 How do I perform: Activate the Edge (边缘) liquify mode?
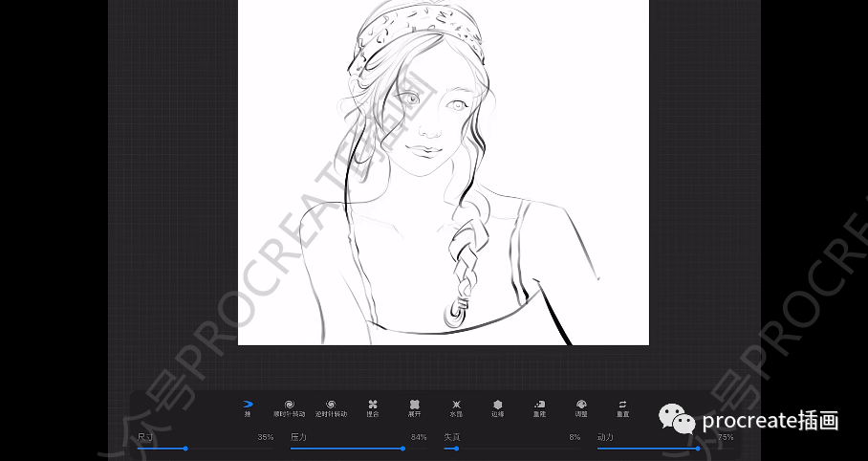497,406
